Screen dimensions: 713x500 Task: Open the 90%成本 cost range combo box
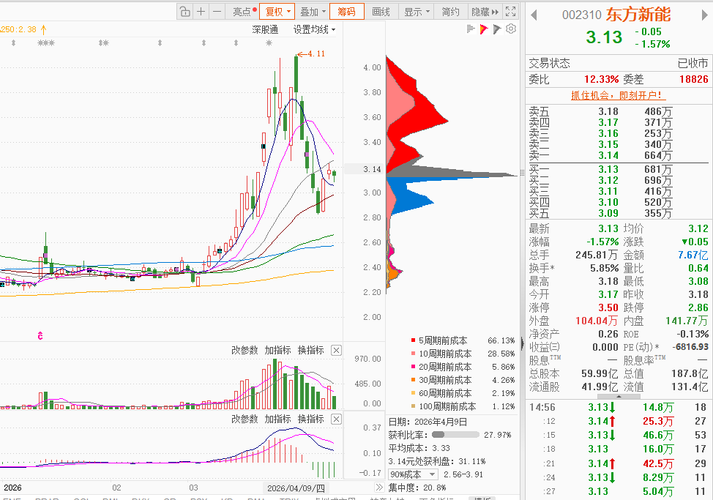click(x=413, y=475)
